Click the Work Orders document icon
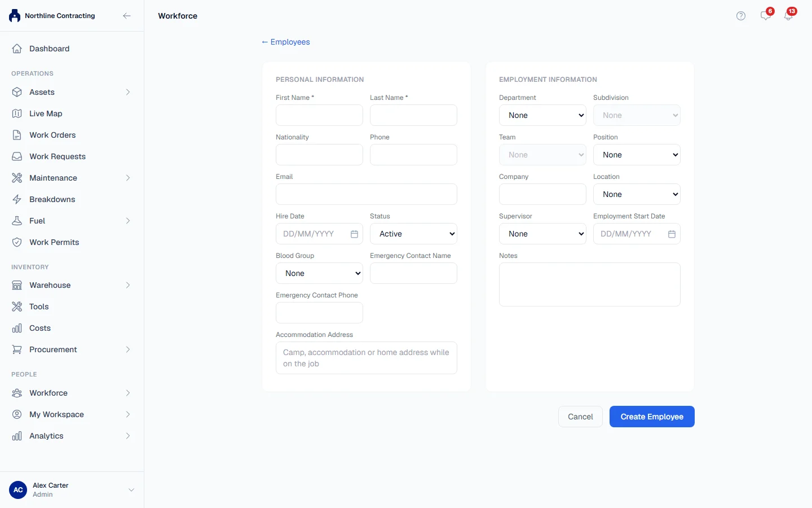The image size is (812, 508). pyautogui.click(x=17, y=135)
